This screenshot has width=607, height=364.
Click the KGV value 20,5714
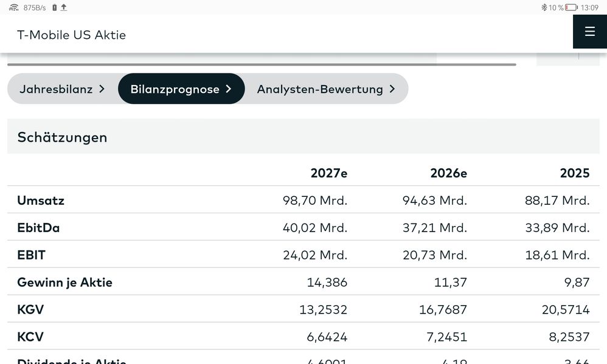coord(566,309)
